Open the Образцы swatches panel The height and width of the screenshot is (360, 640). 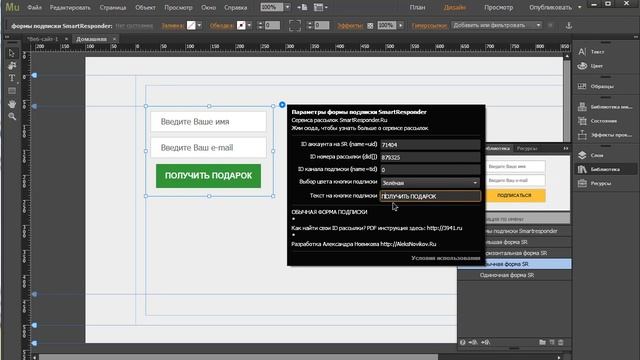[582, 86]
